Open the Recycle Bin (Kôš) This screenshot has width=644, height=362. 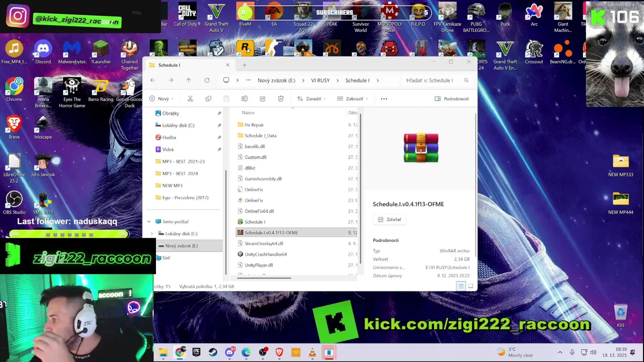(621, 316)
